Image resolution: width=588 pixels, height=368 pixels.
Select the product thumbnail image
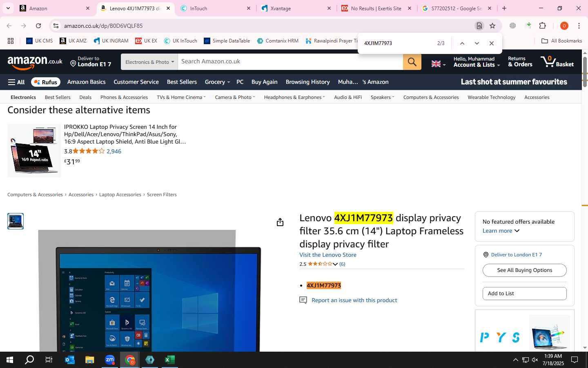[x=16, y=221]
